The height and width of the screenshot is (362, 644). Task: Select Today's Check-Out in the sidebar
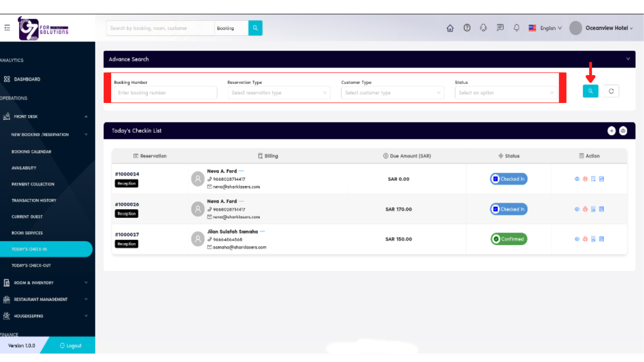(x=31, y=265)
